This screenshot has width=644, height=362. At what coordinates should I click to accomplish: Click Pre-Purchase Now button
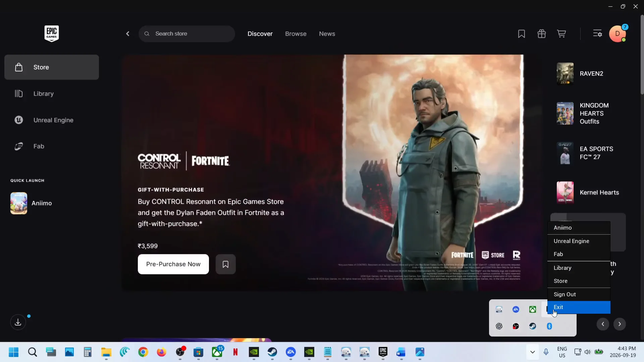[173, 264]
